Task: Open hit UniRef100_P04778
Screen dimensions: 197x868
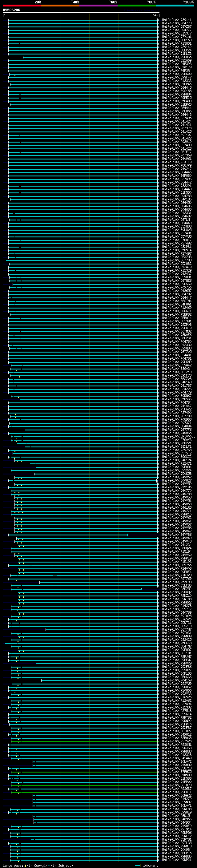Action: point(176,23)
